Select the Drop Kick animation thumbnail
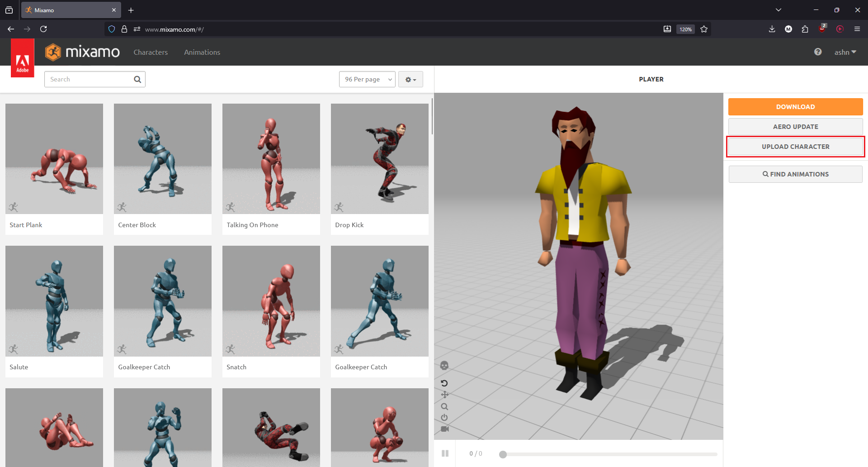 380,159
